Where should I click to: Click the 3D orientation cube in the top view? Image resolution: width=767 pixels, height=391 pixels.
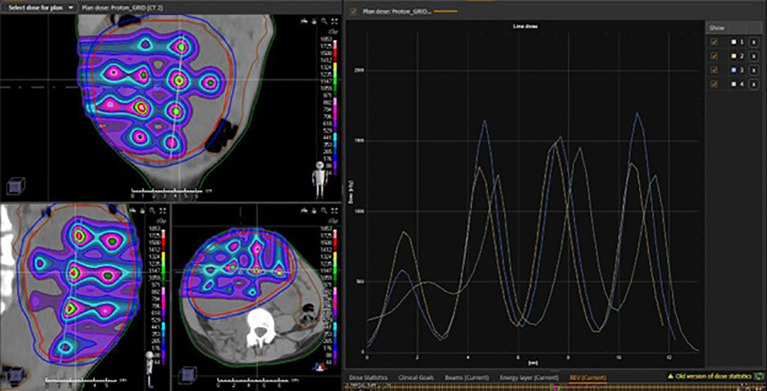tap(16, 185)
